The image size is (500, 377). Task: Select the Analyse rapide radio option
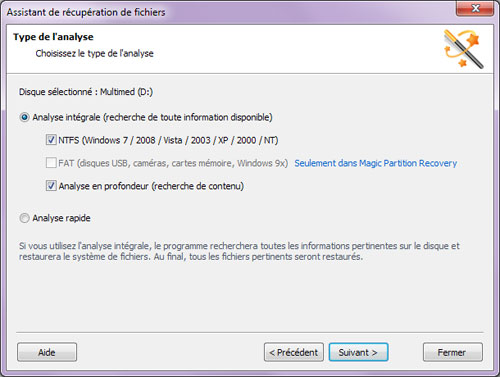24,218
